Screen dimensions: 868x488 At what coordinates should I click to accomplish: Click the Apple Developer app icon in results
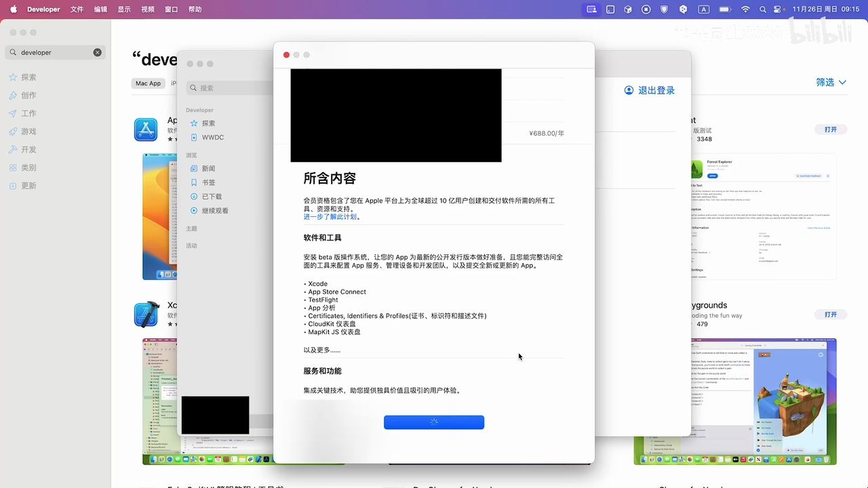pyautogui.click(x=146, y=129)
